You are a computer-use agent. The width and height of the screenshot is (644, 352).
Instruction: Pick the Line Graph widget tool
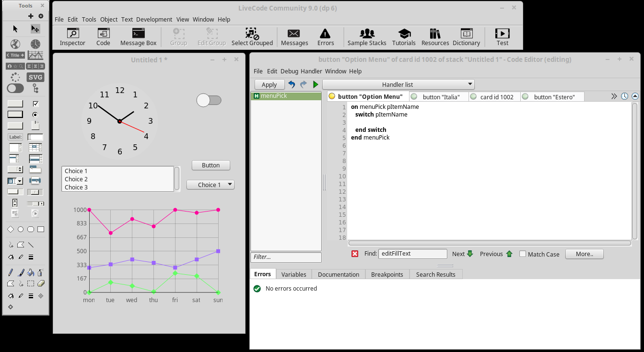point(35,55)
